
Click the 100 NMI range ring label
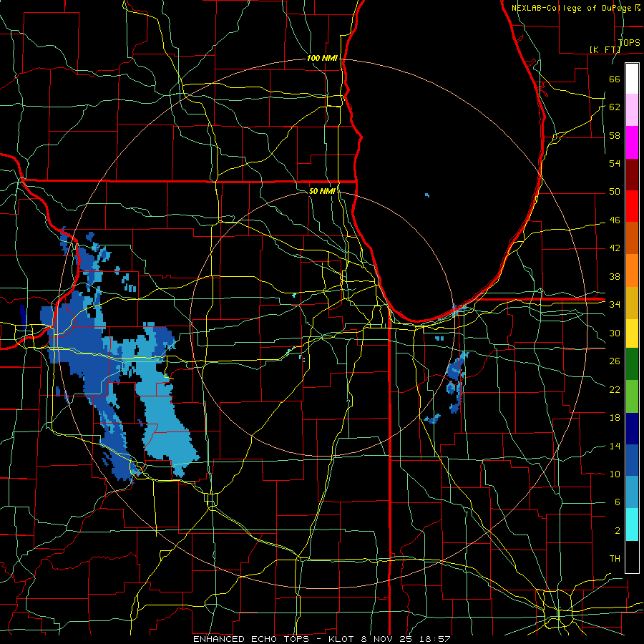tap(322, 59)
